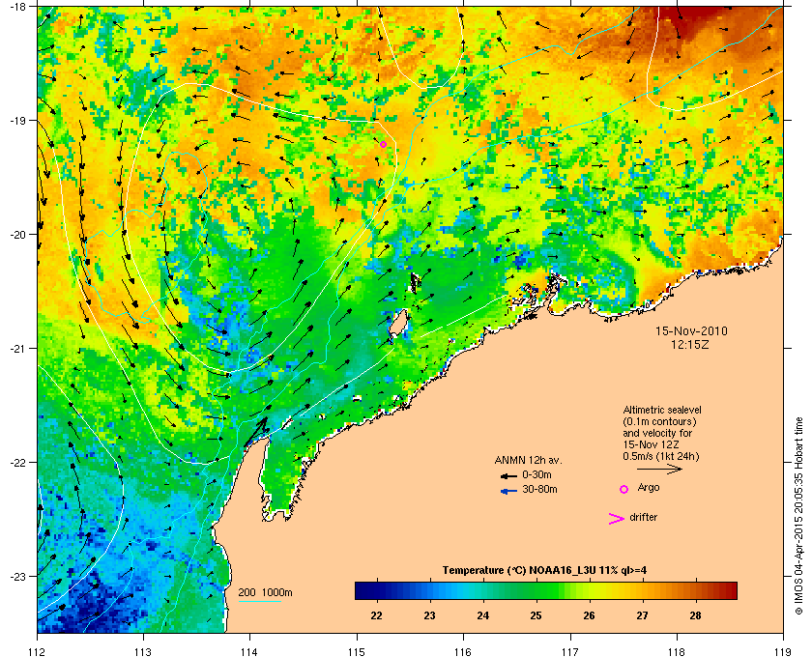
Task: Click the magenta Argo float marker on the map
Action: coord(383,145)
